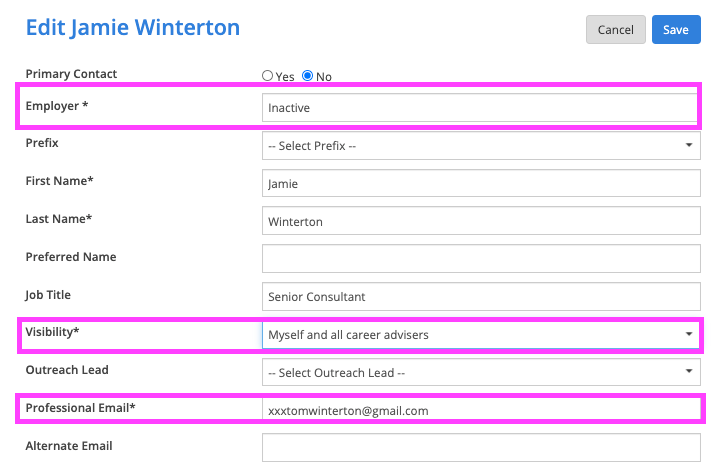This screenshot has height=475, width=727.
Task: Click the Preferred Name label
Action: tap(71, 257)
